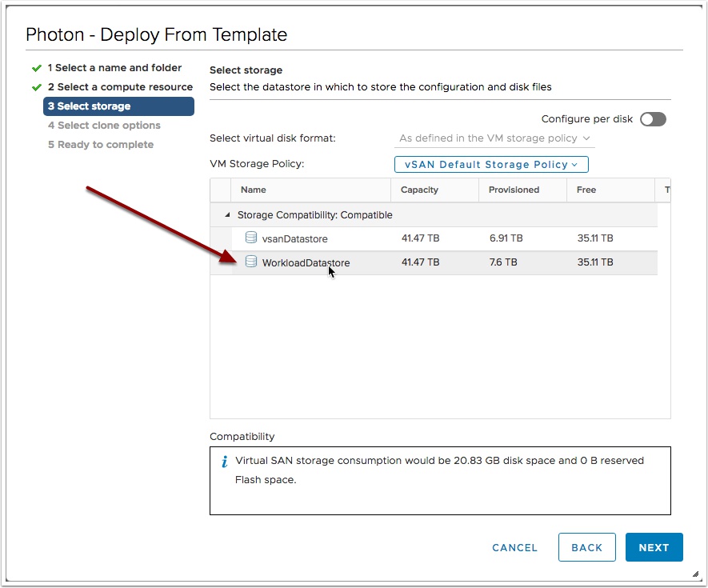The height and width of the screenshot is (588, 708).
Task: Open the virtual disk format dropdown
Action: (494, 138)
